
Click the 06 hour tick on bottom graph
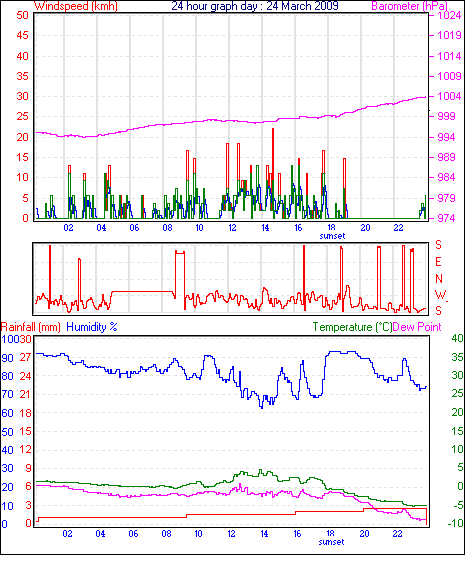pyautogui.click(x=133, y=534)
